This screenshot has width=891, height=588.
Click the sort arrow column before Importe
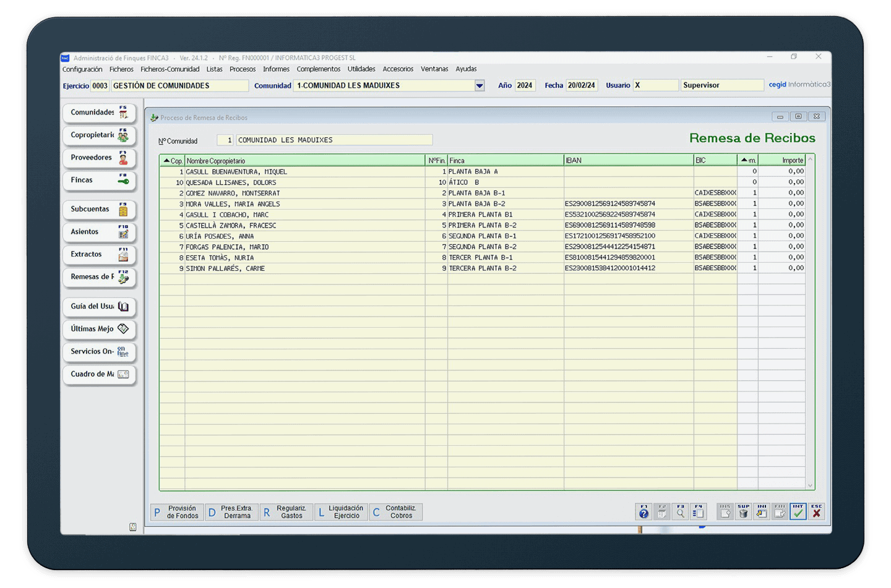pyautogui.click(x=747, y=161)
